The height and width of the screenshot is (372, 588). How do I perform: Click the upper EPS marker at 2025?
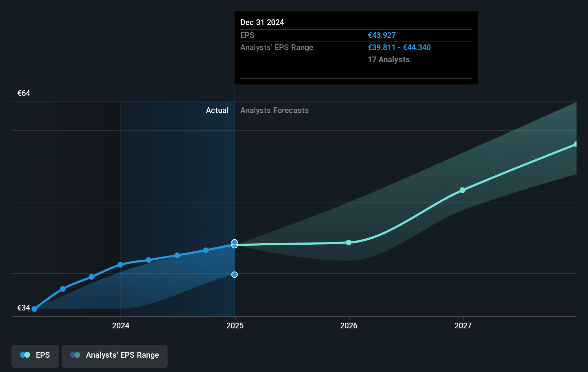click(x=235, y=242)
